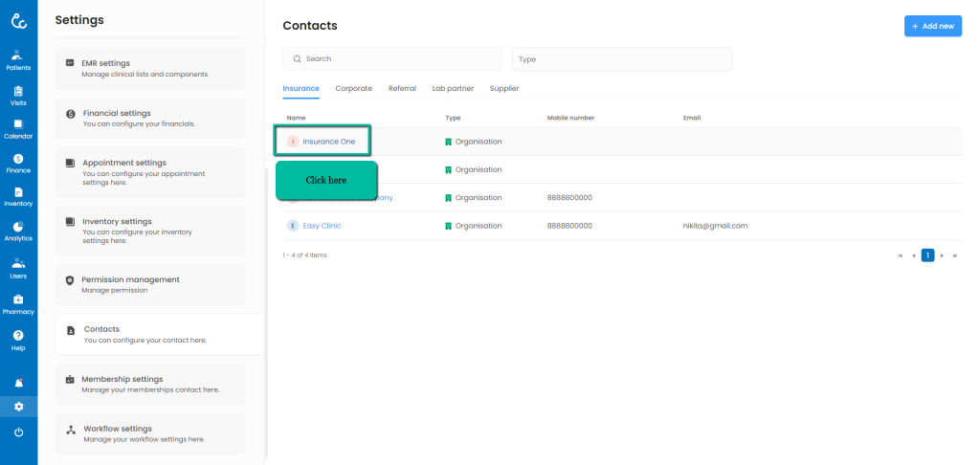
Task: Open Patients from the left sidebar
Action: click(18, 59)
